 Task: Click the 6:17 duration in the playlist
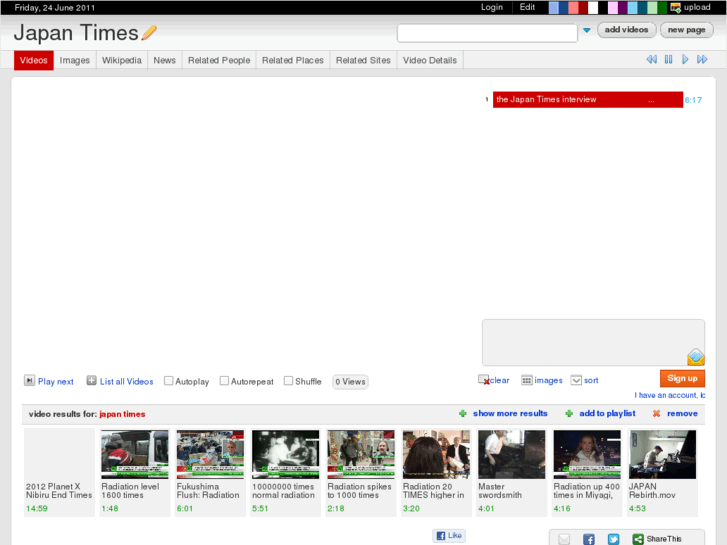tap(693, 100)
